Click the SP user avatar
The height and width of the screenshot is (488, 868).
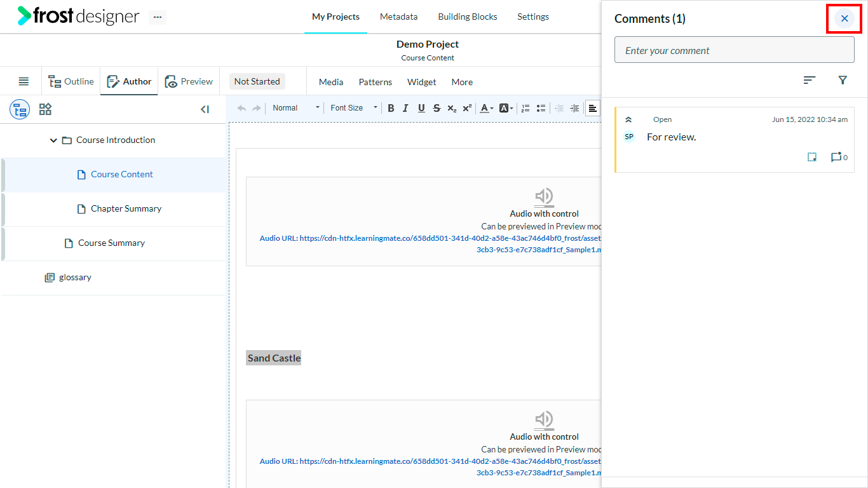coord(629,137)
